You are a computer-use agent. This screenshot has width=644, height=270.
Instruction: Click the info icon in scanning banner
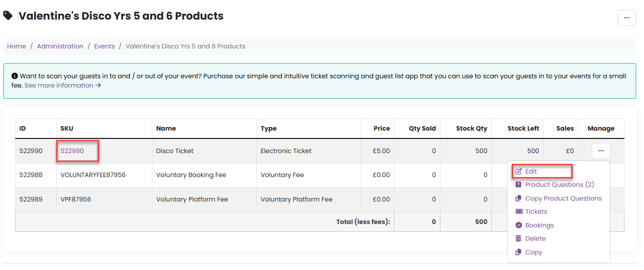pos(15,76)
